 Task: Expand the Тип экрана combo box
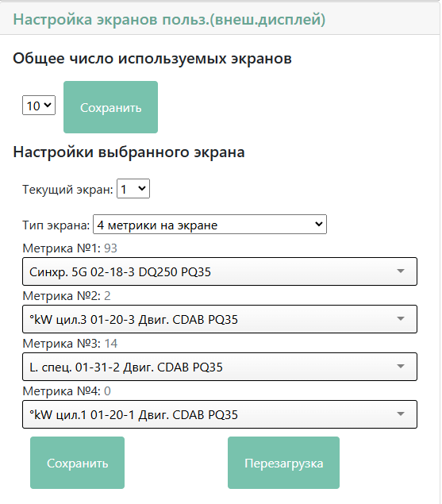(x=209, y=225)
